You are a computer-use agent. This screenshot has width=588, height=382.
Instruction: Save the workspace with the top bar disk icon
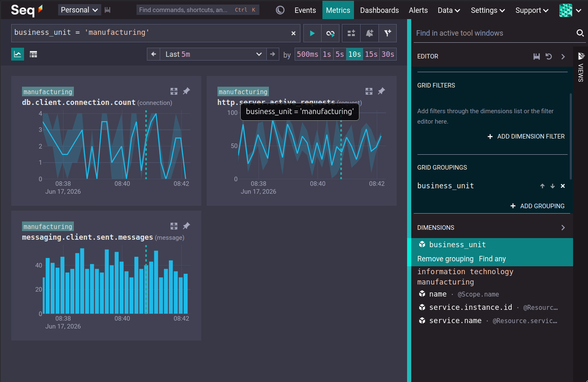[x=107, y=10]
